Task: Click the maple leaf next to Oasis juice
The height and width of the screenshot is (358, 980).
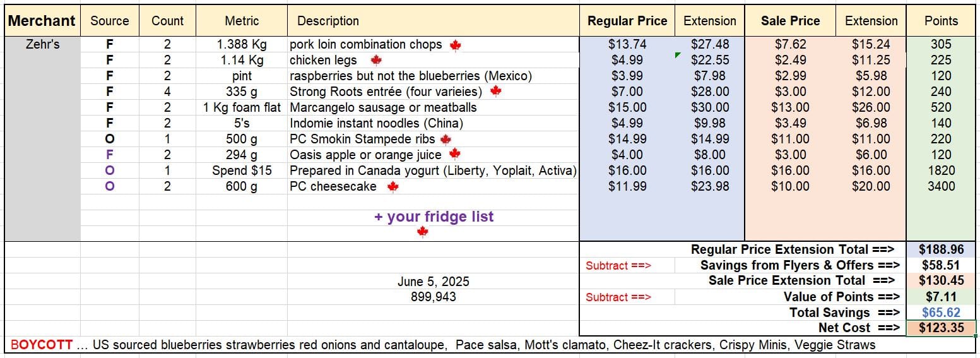Action: tap(454, 154)
